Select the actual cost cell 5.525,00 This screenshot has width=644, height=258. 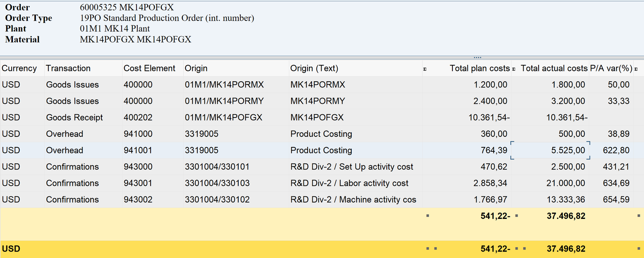point(568,151)
